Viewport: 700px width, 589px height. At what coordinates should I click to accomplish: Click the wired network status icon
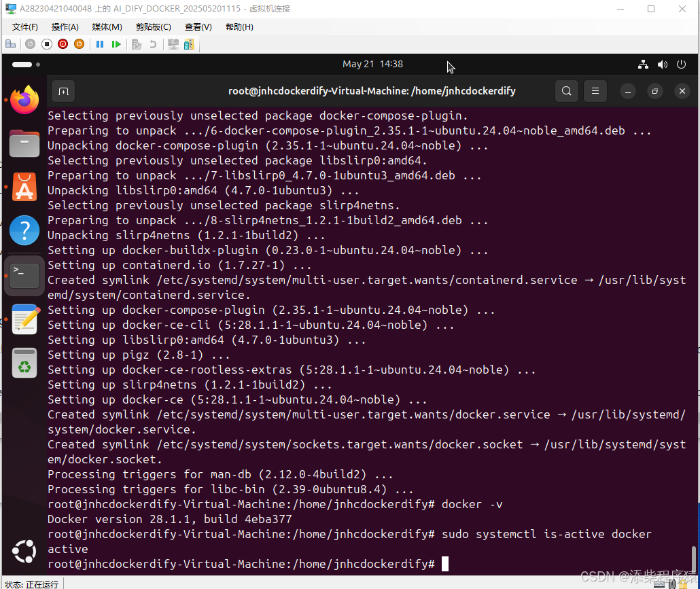(x=644, y=65)
